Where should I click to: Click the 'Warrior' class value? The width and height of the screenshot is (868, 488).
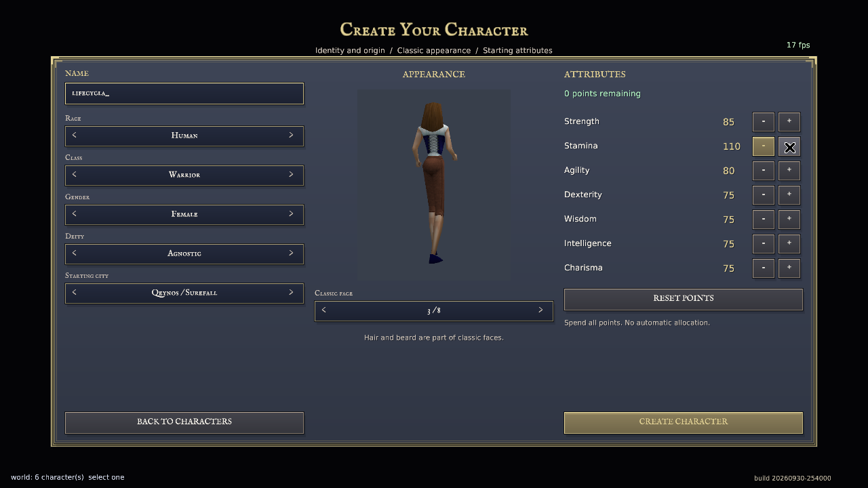pos(184,175)
